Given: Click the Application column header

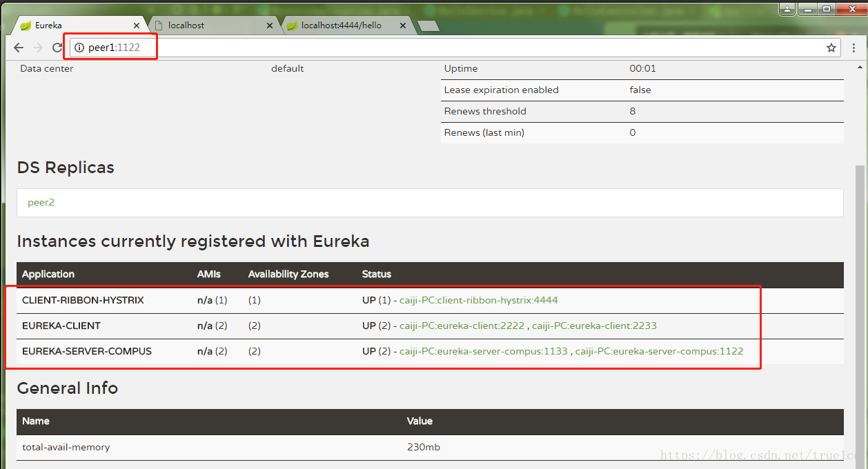Looking at the screenshot, I should click(x=48, y=274).
